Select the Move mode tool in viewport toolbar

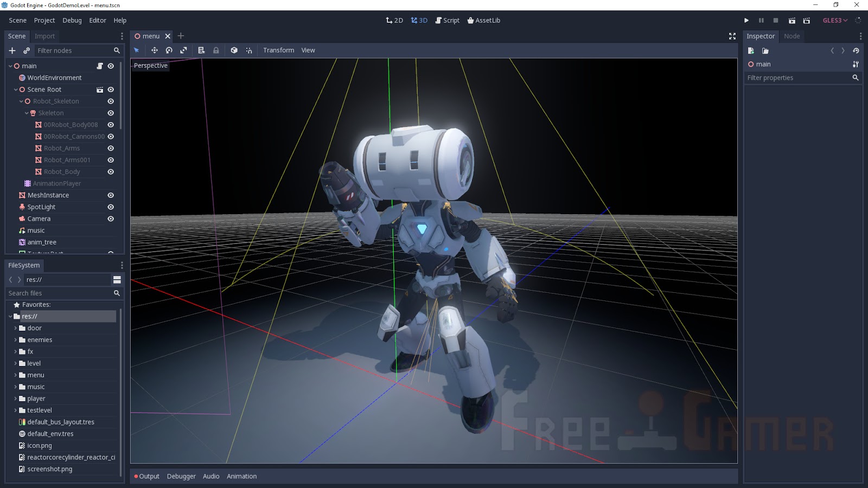click(x=155, y=50)
